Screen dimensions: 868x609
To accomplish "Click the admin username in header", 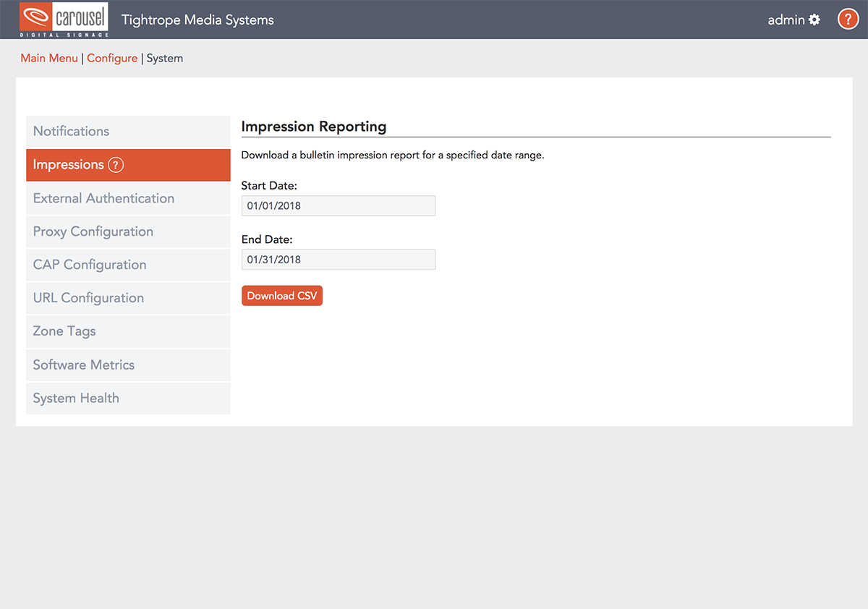I will [786, 20].
